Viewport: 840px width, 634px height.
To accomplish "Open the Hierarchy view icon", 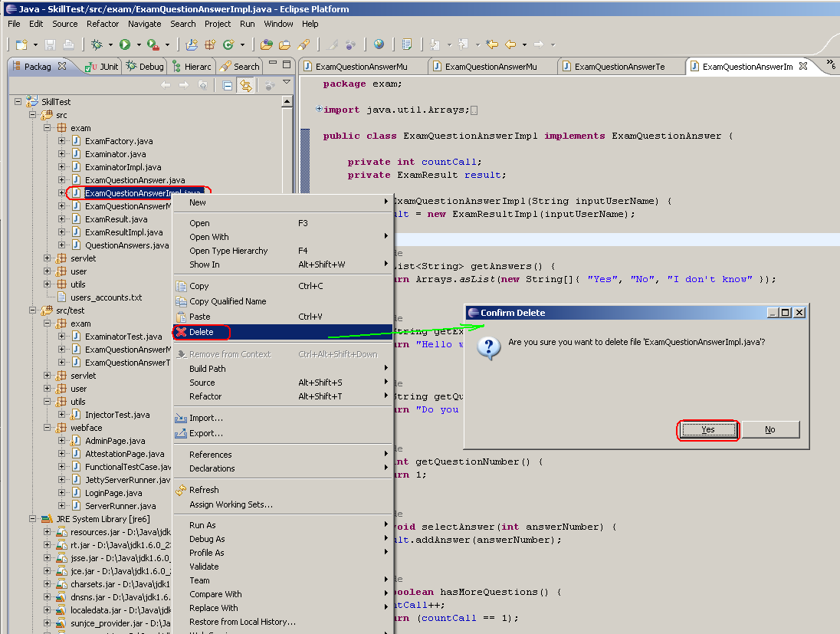I will (x=177, y=66).
